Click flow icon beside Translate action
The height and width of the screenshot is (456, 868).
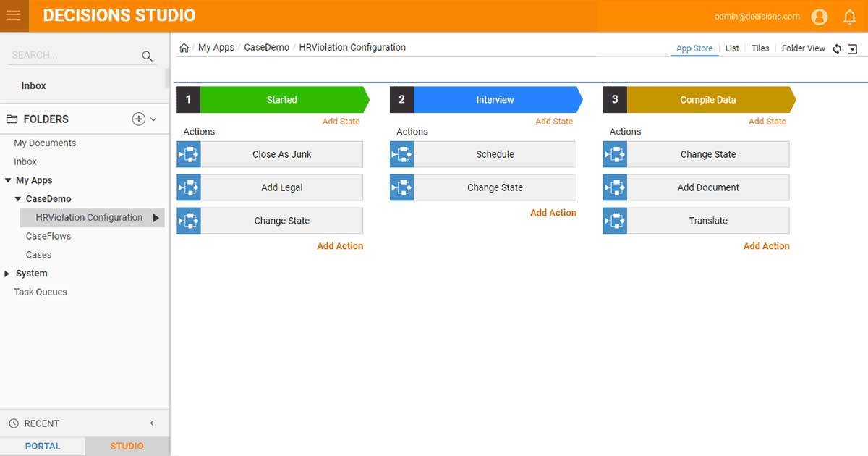click(615, 221)
